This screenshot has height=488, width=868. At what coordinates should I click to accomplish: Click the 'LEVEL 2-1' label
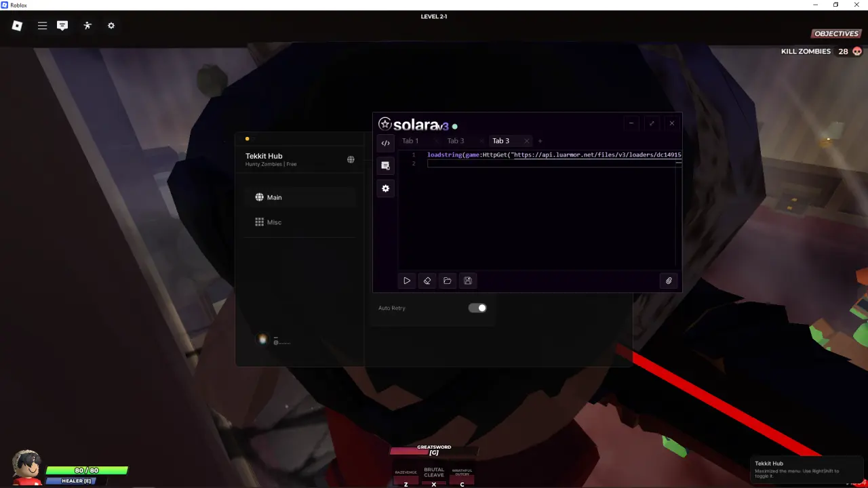pos(434,16)
